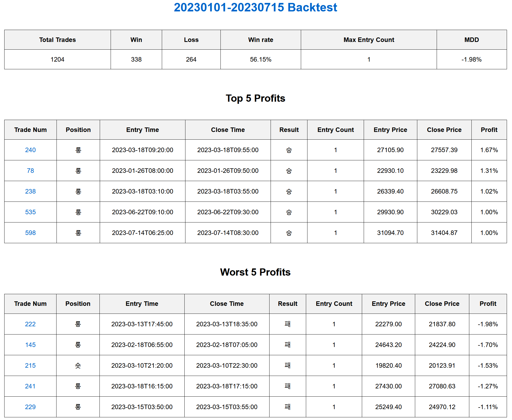Screen dimensions: 512x420
Task: Open trade number 238 link
Action: 30,191
